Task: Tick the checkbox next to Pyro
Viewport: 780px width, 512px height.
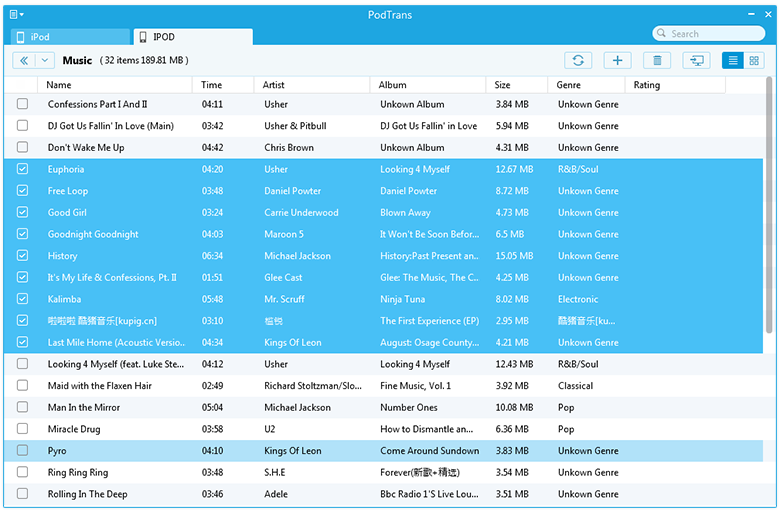Action: coord(22,451)
